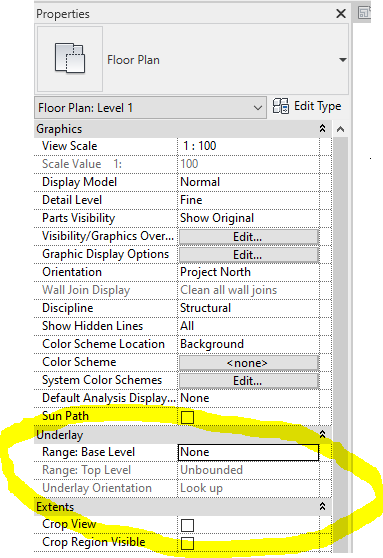Click the view icon beside the Properties palette
Image resolution: width=383 pixels, height=558 pixels.
(364, 13)
